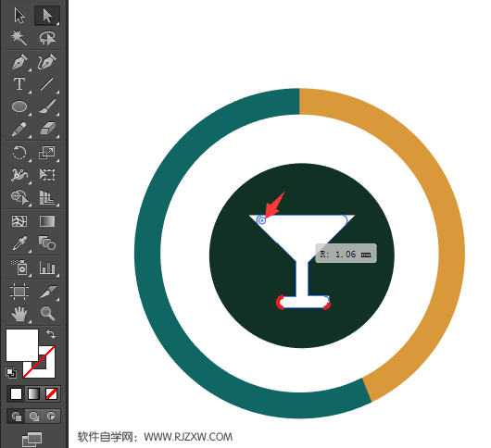
Task: Reset to default fill and stroke
Action: (x=11, y=373)
